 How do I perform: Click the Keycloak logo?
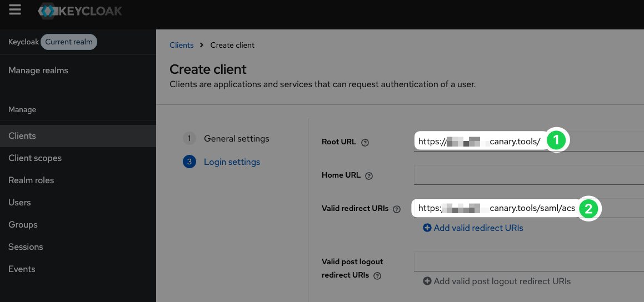[80, 11]
